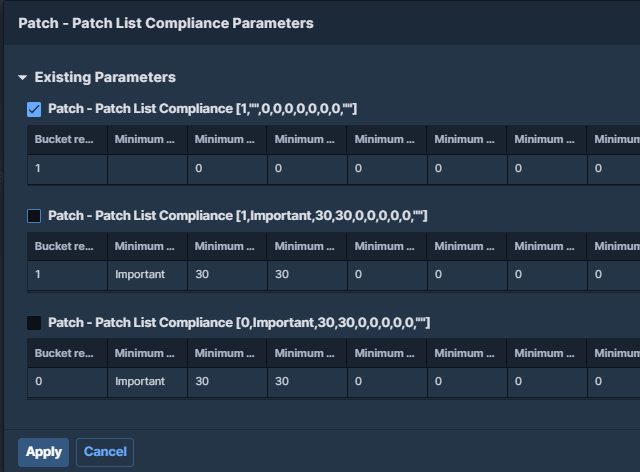
Task: Select bucket value 1 in the first table
Action: click(39, 168)
